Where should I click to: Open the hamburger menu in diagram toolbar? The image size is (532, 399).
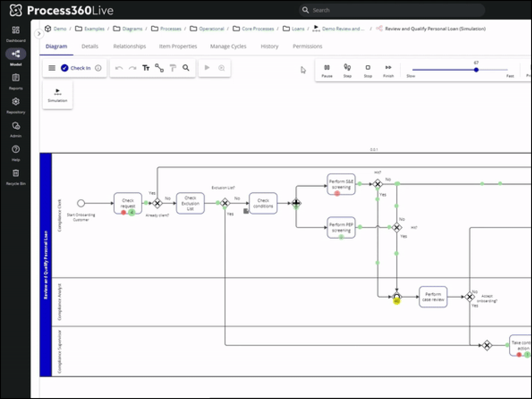[x=52, y=68]
